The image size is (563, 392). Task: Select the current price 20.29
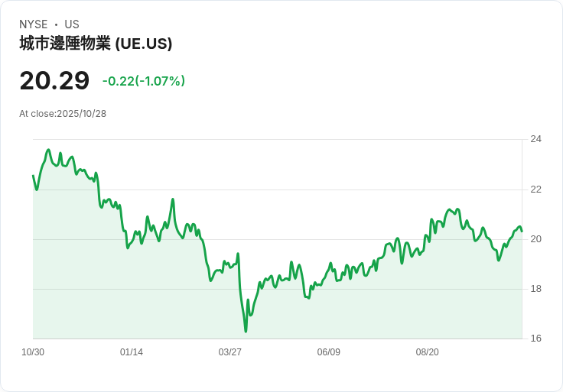point(54,81)
